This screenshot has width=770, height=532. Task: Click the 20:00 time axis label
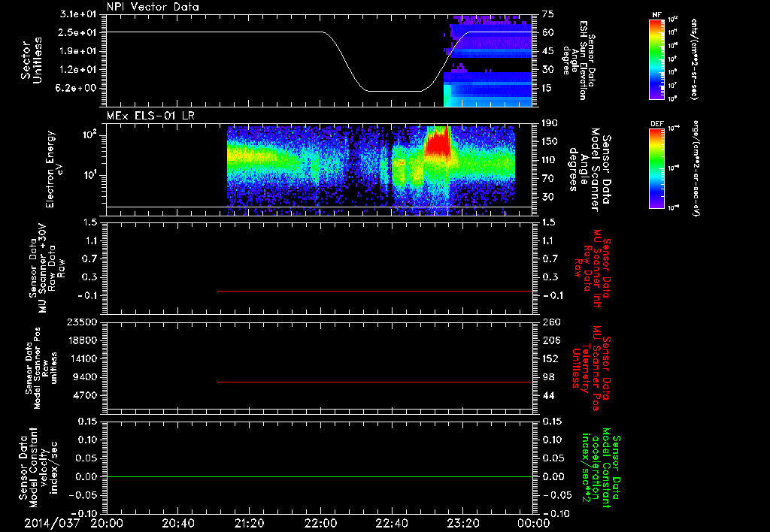point(107,523)
